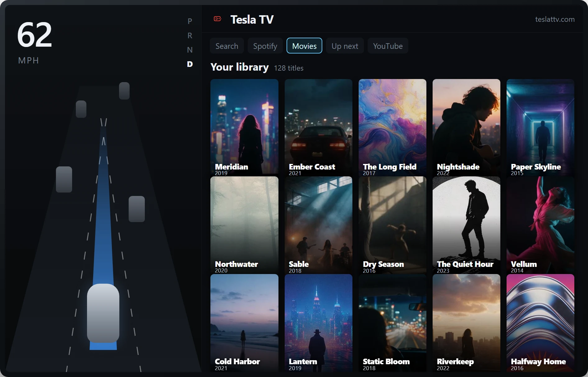Click the "128 titles" count
The image size is (588, 377).
(x=289, y=68)
